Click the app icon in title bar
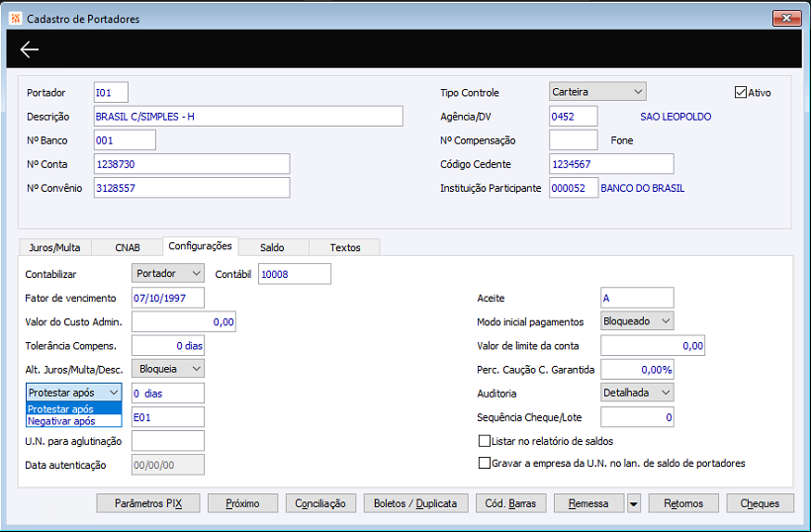The height and width of the screenshot is (532, 811). 13,19
